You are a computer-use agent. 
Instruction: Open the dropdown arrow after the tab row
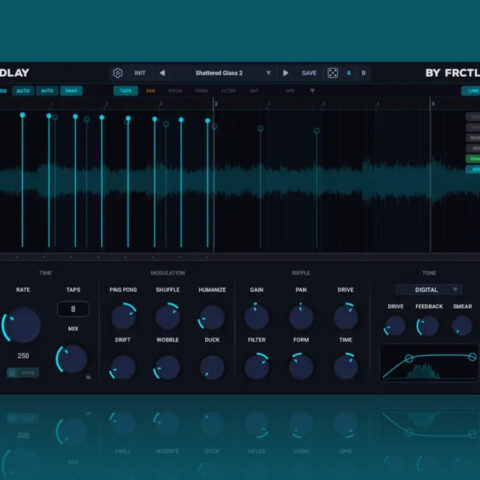point(312,91)
